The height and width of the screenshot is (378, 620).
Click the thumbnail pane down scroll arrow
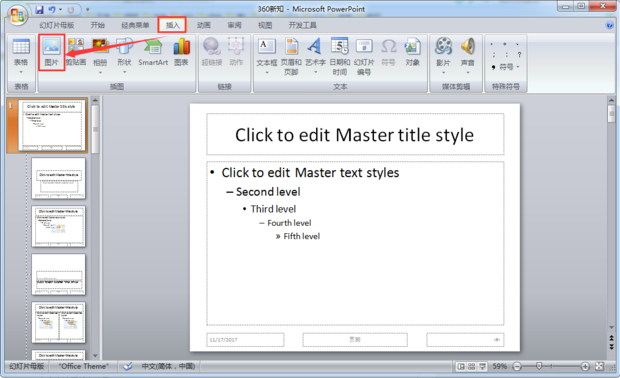95,355
